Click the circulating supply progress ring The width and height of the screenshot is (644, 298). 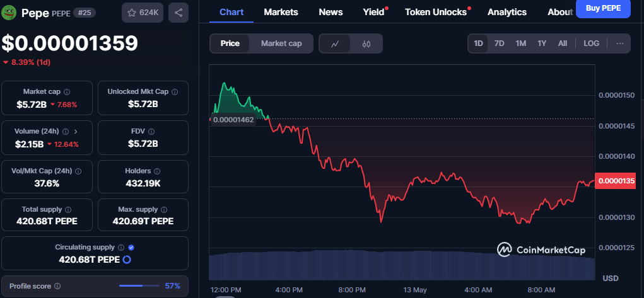point(127,260)
